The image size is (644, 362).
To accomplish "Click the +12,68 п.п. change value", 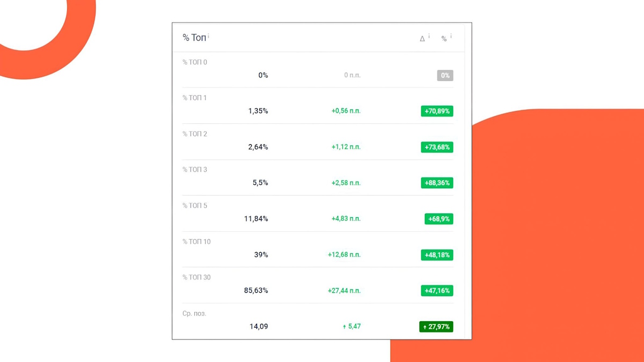I will 344,255.
